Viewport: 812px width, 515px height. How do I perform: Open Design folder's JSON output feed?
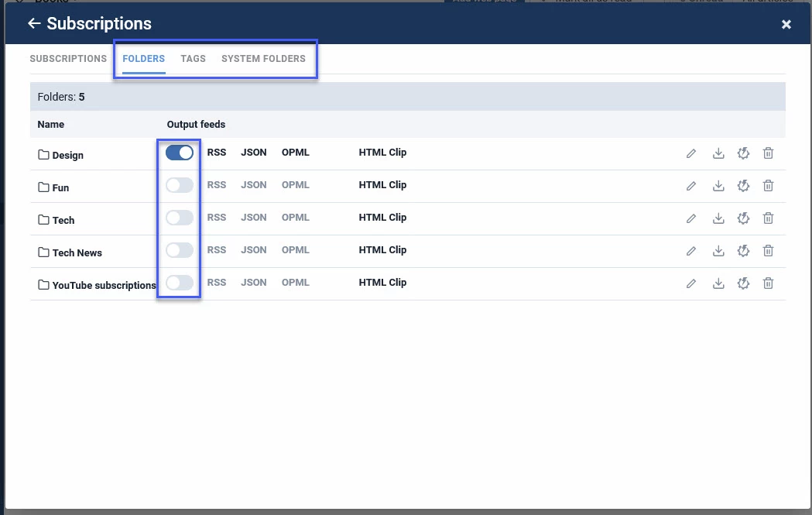coord(254,153)
